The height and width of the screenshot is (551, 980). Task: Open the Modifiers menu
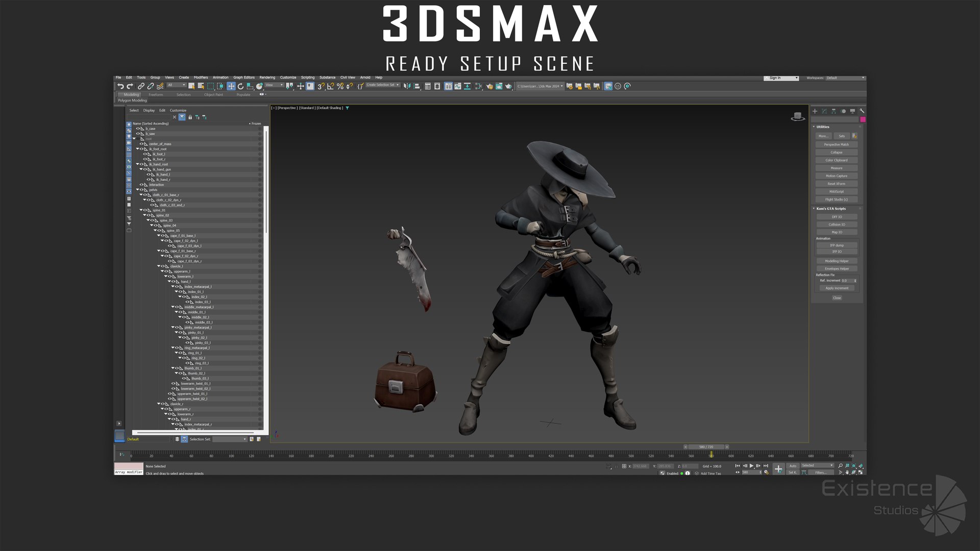tap(201, 78)
